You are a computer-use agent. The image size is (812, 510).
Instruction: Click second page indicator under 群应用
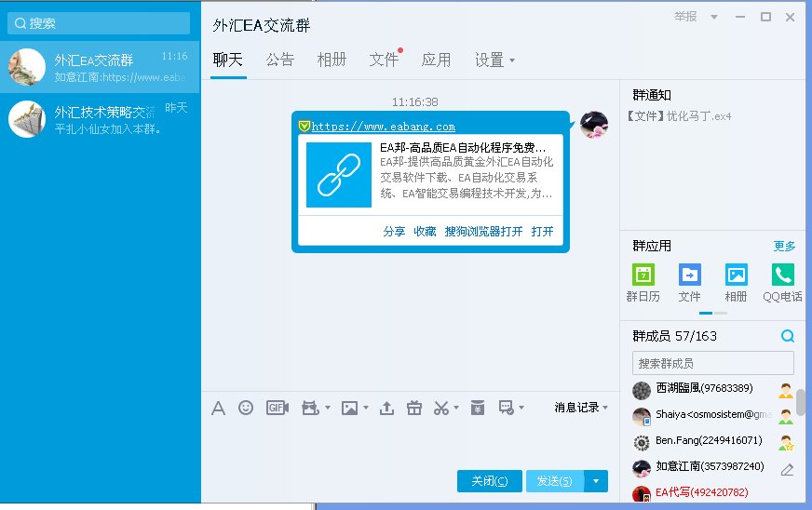tap(721, 314)
